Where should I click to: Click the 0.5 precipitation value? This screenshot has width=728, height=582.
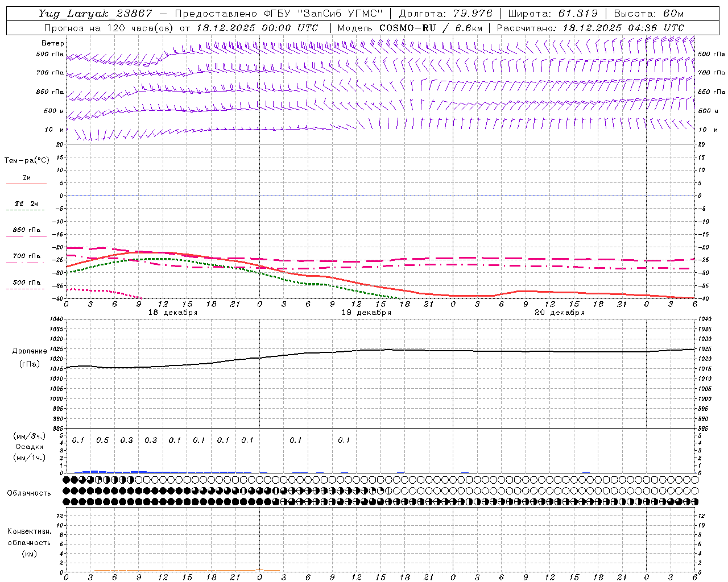point(102,440)
